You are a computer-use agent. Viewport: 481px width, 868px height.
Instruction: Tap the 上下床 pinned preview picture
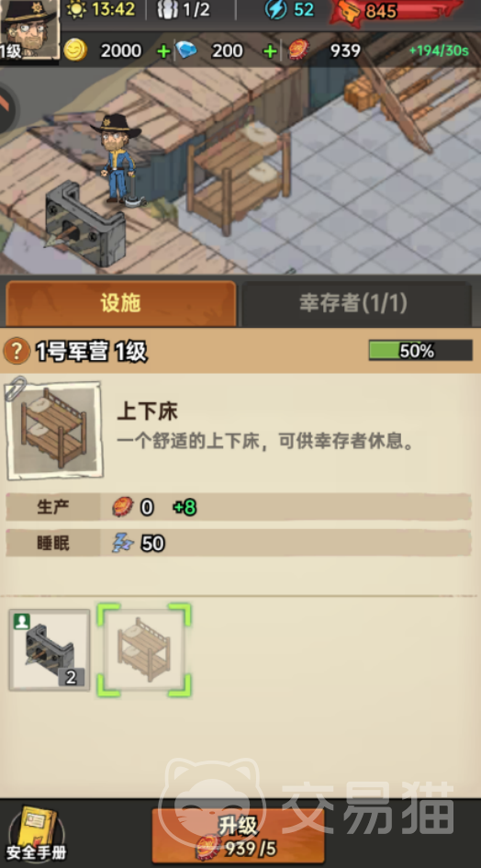(x=54, y=429)
